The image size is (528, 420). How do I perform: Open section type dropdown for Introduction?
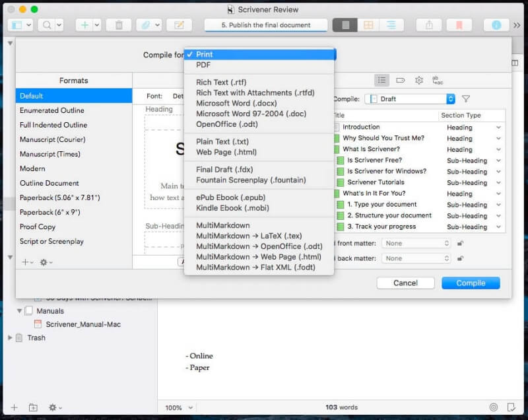498,127
